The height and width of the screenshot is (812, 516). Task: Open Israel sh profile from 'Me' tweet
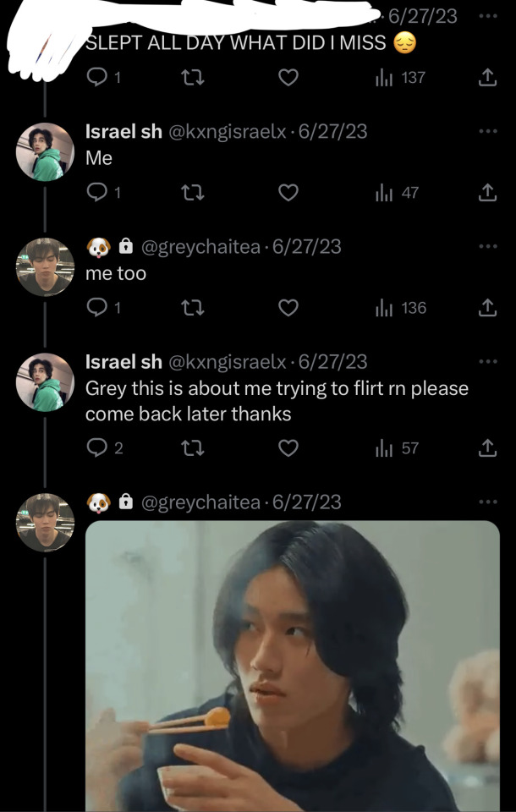point(124,131)
